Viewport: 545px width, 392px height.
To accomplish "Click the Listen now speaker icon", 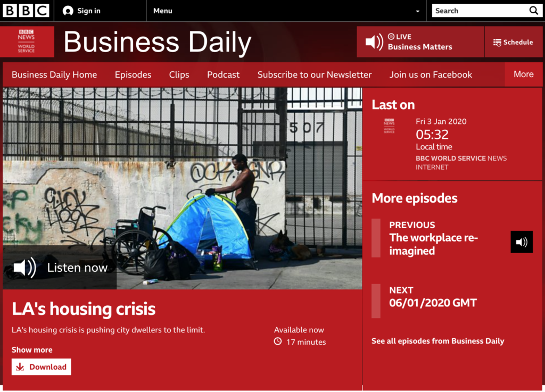I will [x=24, y=268].
